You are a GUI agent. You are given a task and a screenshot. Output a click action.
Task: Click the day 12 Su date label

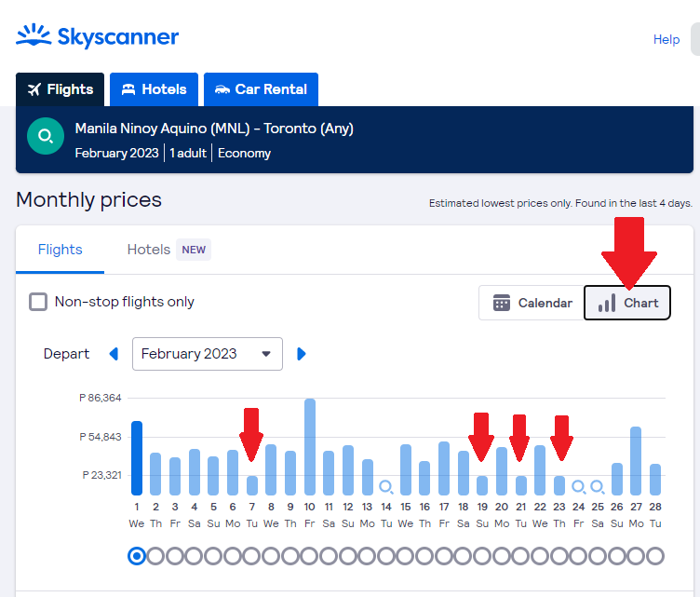click(x=348, y=515)
